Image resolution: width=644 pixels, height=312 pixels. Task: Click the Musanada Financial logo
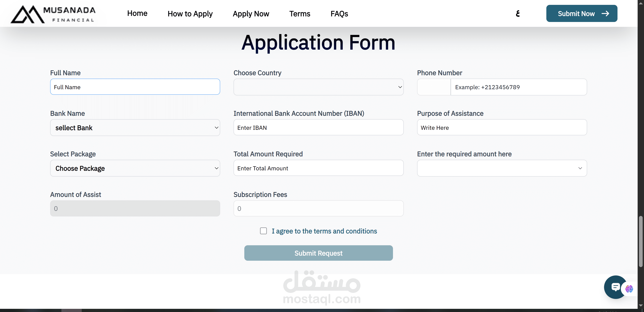(x=53, y=14)
